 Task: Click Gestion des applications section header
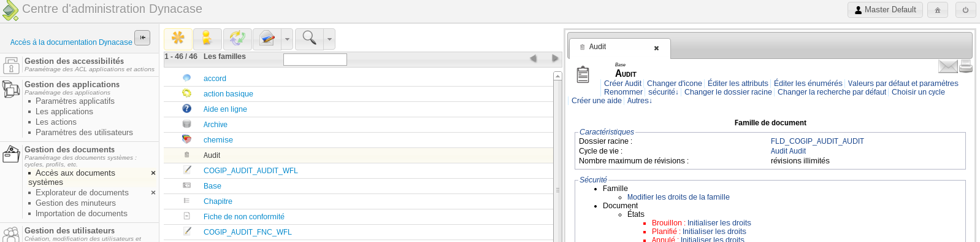point(72,84)
